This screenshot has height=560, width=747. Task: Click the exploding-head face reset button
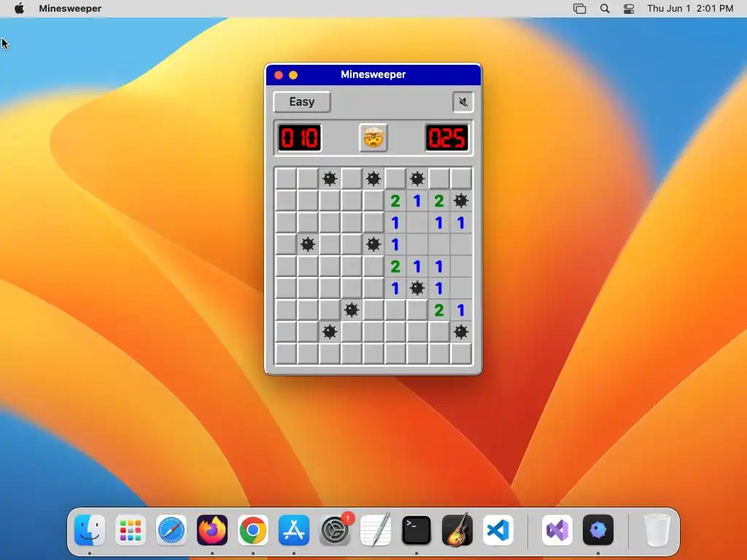pos(373,138)
